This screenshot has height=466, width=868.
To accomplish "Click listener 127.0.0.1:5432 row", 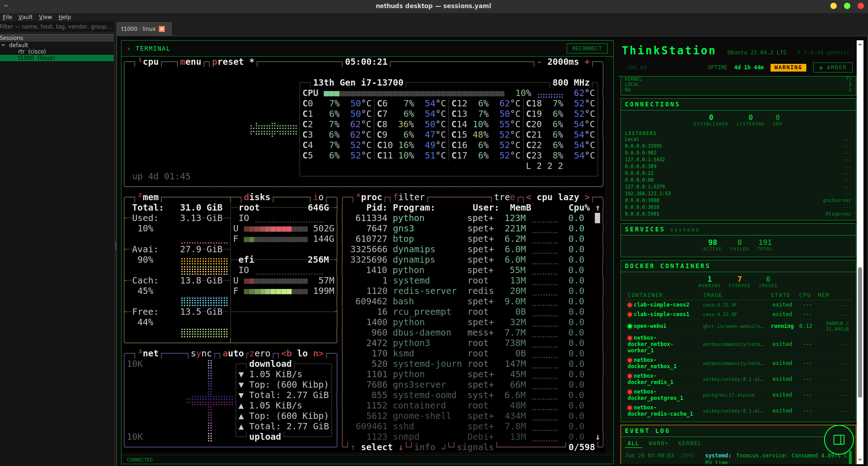I will (738, 160).
